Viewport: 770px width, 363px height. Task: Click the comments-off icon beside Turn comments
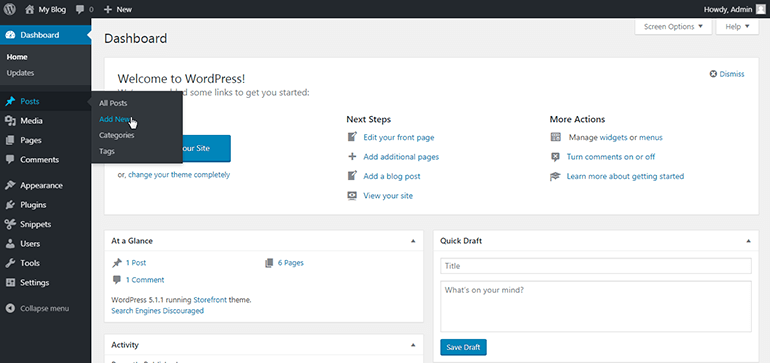tap(555, 157)
